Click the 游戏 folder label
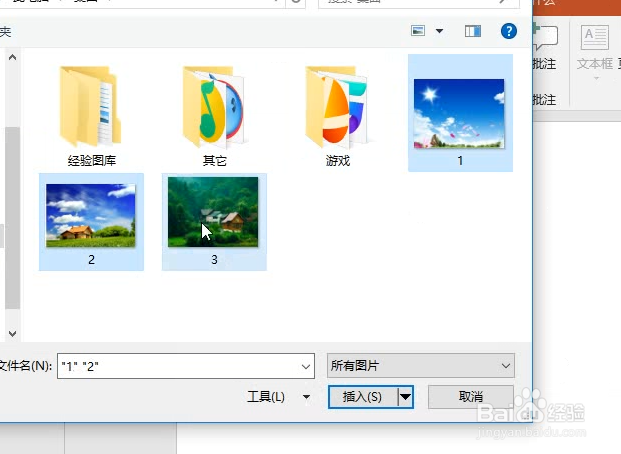Viewport: 621px width, 454px height. 337,160
